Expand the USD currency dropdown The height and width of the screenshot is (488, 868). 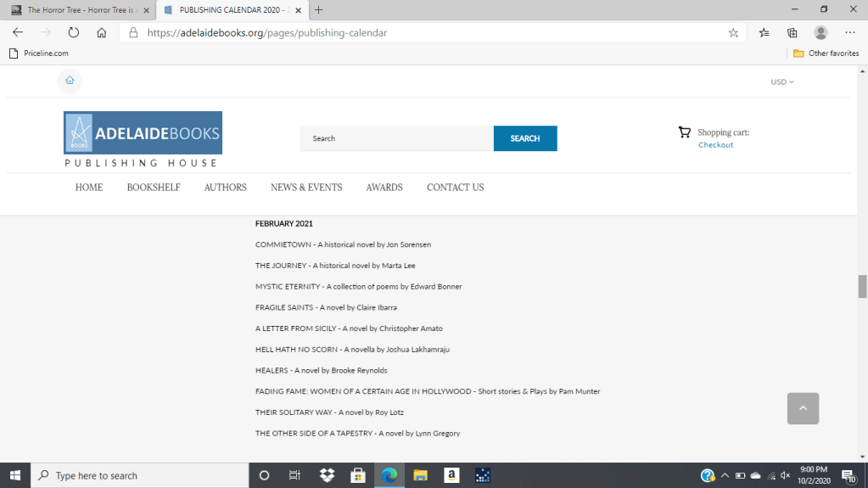781,82
